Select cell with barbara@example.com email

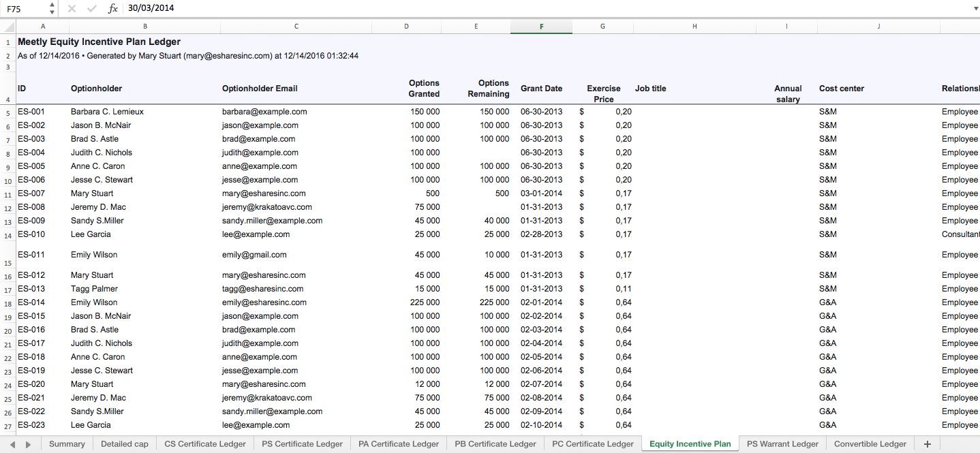[x=264, y=112]
